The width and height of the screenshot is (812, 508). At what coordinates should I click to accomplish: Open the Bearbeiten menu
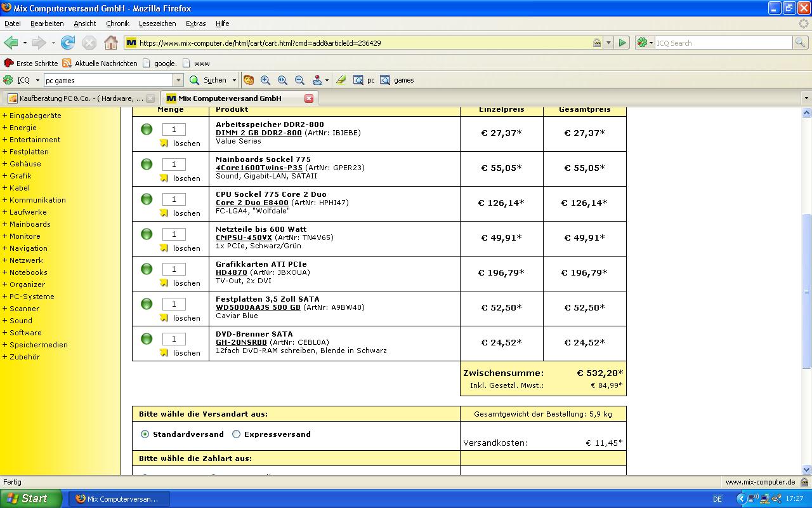tap(47, 23)
